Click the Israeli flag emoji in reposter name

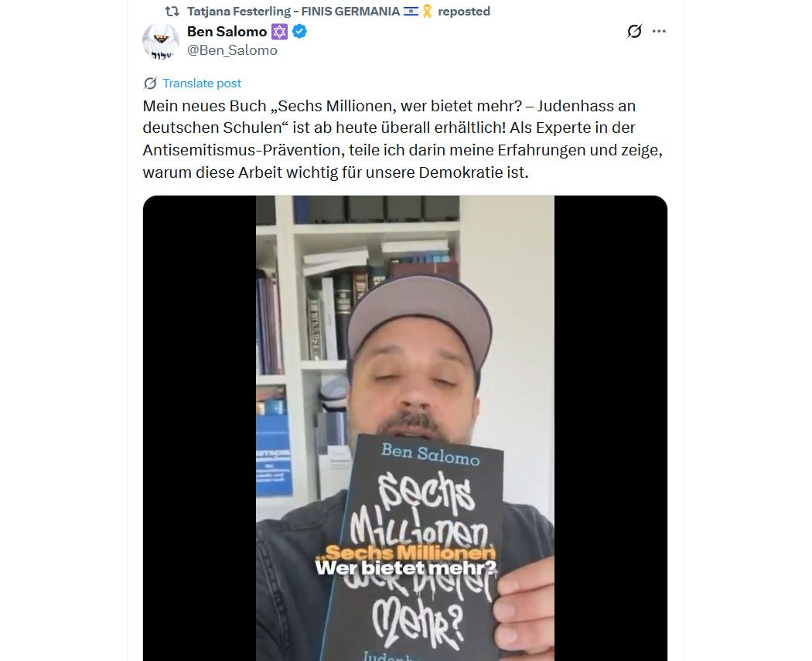(x=411, y=12)
